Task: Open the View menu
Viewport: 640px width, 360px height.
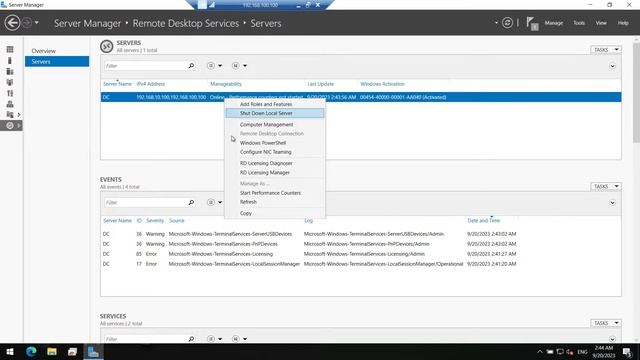Action: click(601, 23)
